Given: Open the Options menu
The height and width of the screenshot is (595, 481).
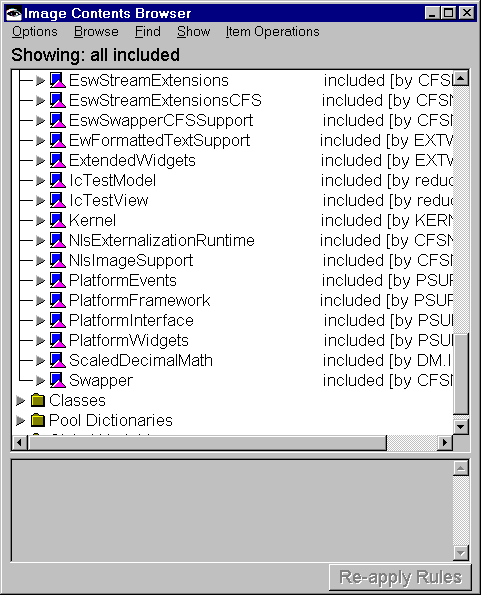Looking at the screenshot, I should pos(35,31).
